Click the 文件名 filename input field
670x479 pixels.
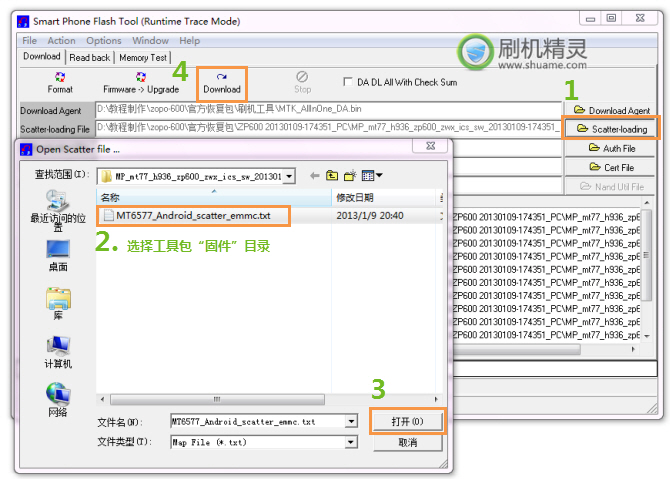259,421
